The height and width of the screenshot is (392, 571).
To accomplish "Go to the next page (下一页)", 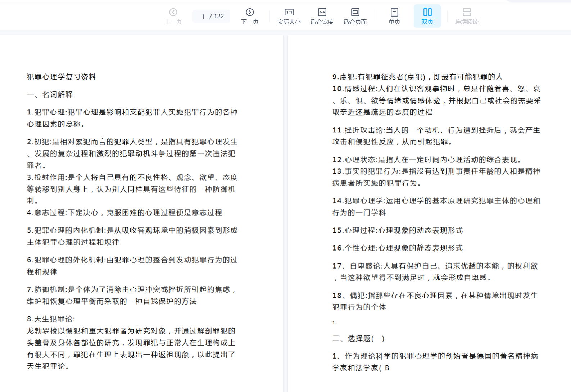I will pos(250,16).
